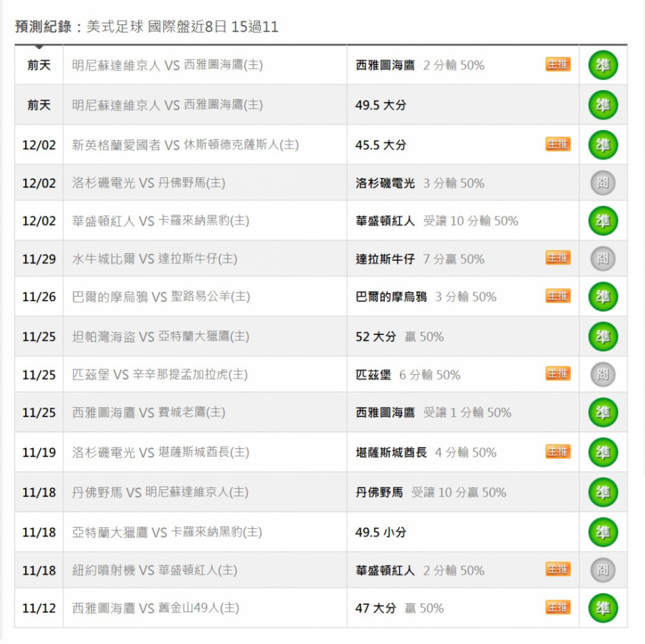Select the matchup 紐約噴射機 VS 華盛頓紅人(主)

pos(155,570)
